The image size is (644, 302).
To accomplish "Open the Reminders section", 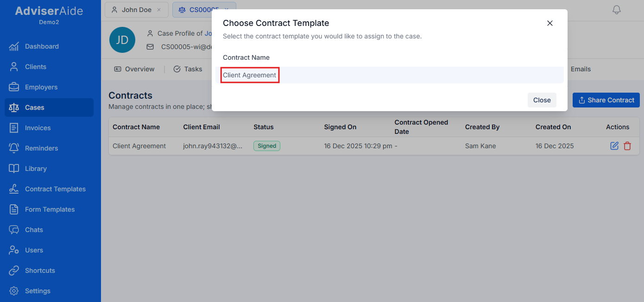I will [x=40, y=148].
